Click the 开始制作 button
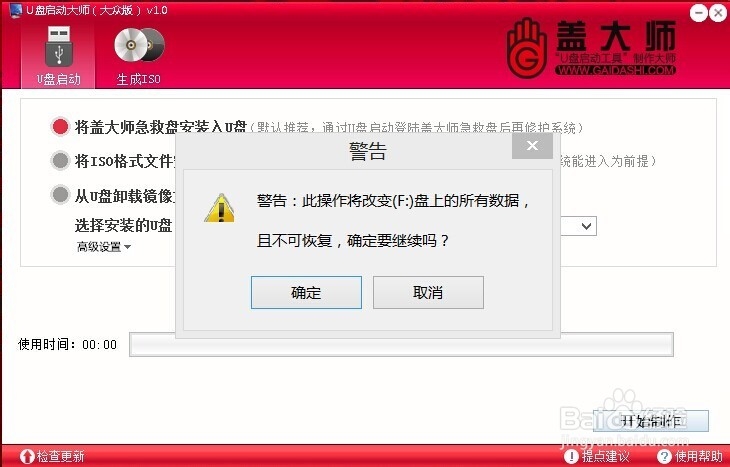This screenshot has width=730, height=467. [x=651, y=421]
